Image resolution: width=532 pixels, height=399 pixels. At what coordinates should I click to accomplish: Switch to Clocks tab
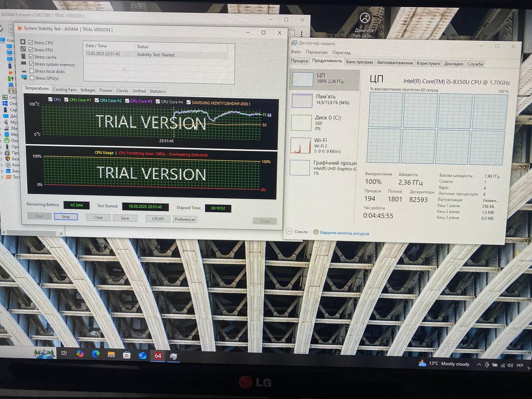(122, 91)
